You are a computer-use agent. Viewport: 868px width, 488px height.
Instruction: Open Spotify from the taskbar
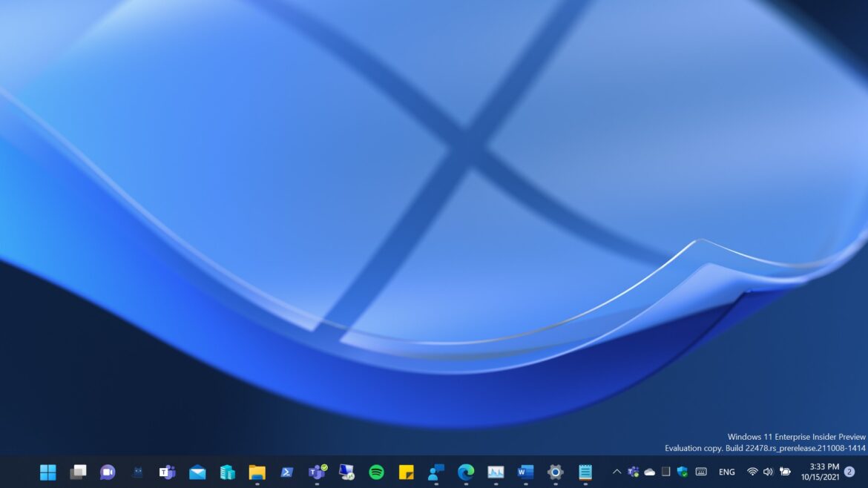tap(376, 472)
